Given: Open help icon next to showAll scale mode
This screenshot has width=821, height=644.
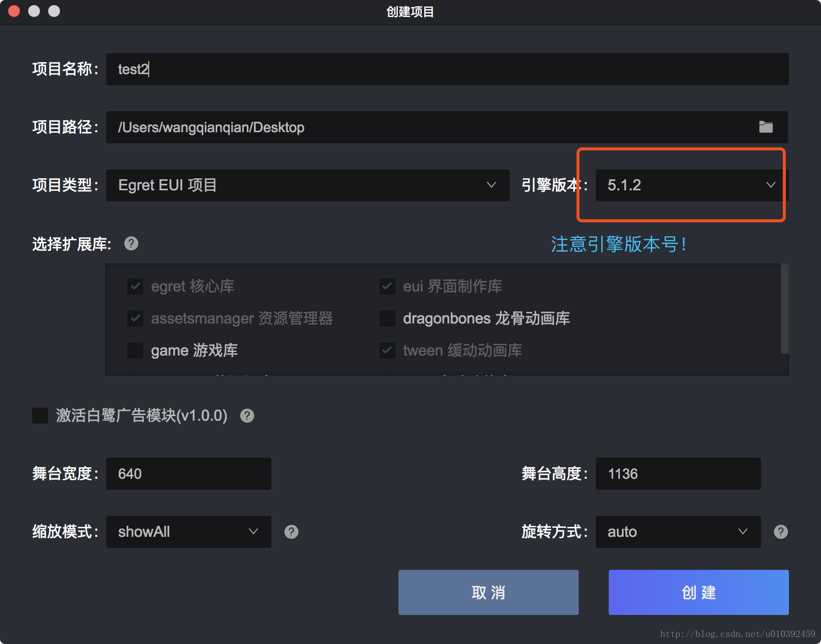Looking at the screenshot, I should tap(291, 532).
